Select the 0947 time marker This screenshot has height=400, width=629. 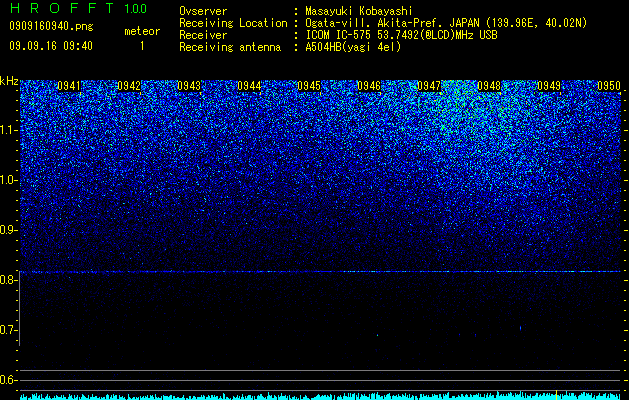point(429,86)
